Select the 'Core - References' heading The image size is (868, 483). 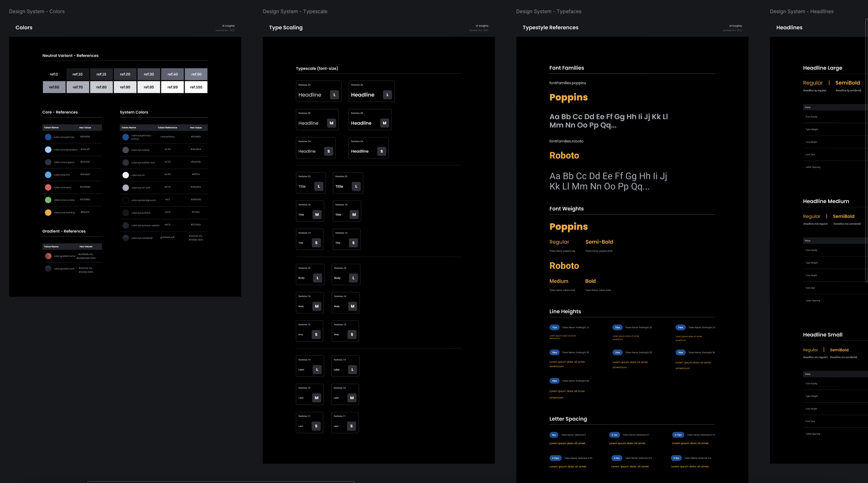[60, 112]
